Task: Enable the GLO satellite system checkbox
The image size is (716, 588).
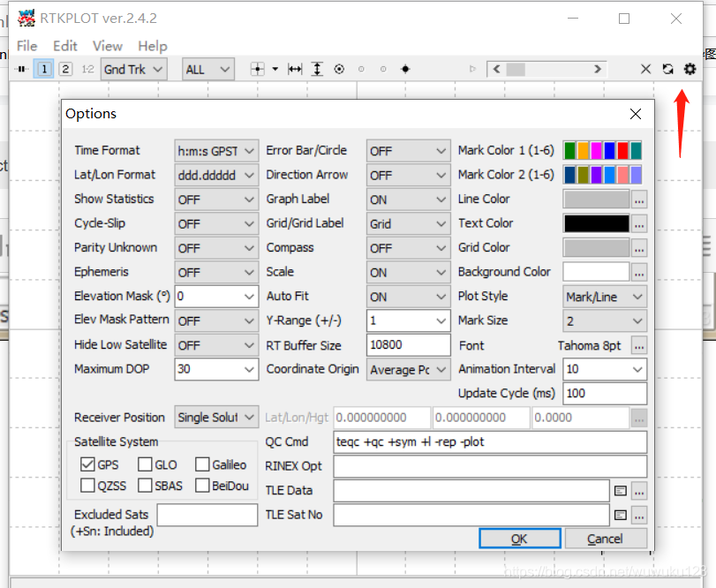Action: 143,464
